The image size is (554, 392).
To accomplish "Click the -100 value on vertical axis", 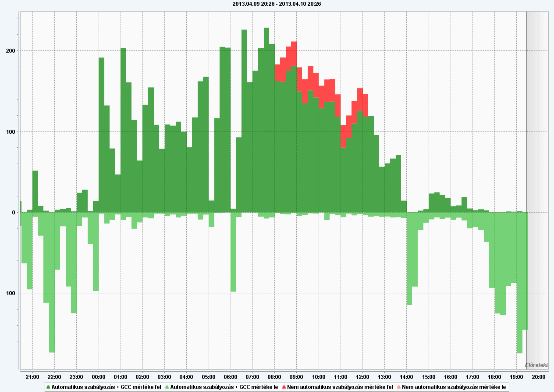I will point(10,293).
